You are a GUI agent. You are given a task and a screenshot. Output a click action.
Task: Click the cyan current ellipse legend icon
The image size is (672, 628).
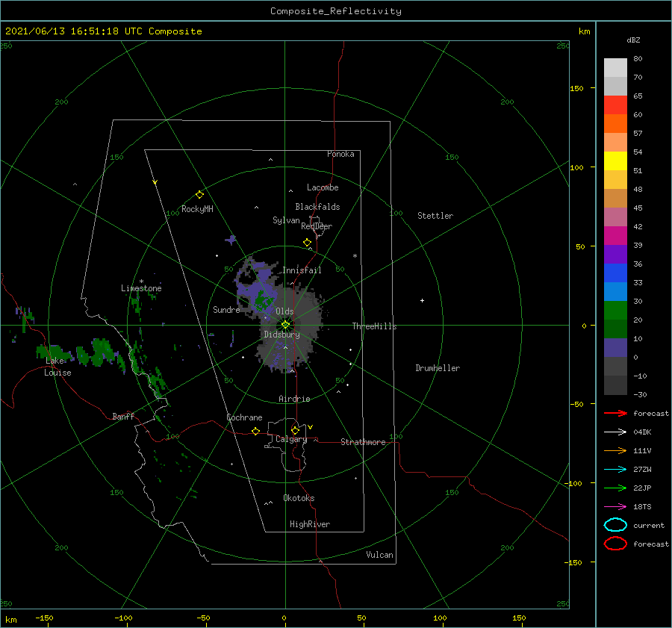[615, 525]
